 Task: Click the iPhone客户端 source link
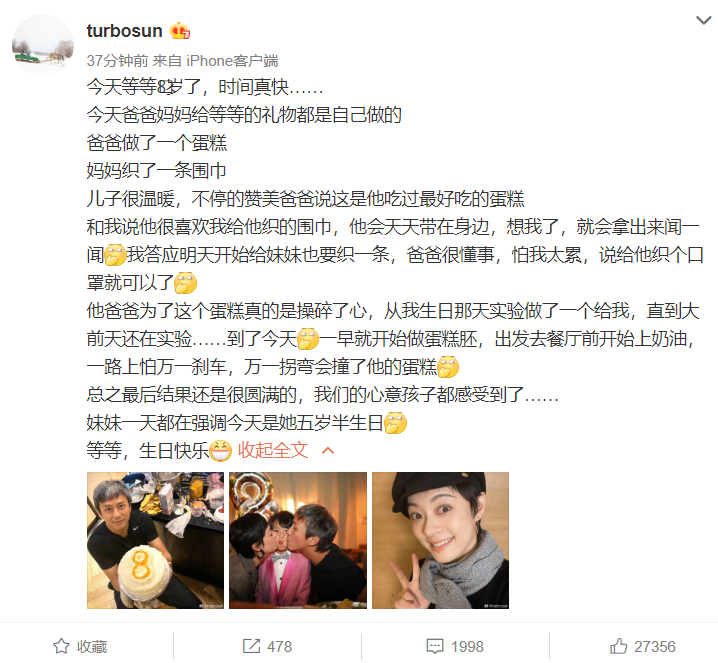pos(232,60)
